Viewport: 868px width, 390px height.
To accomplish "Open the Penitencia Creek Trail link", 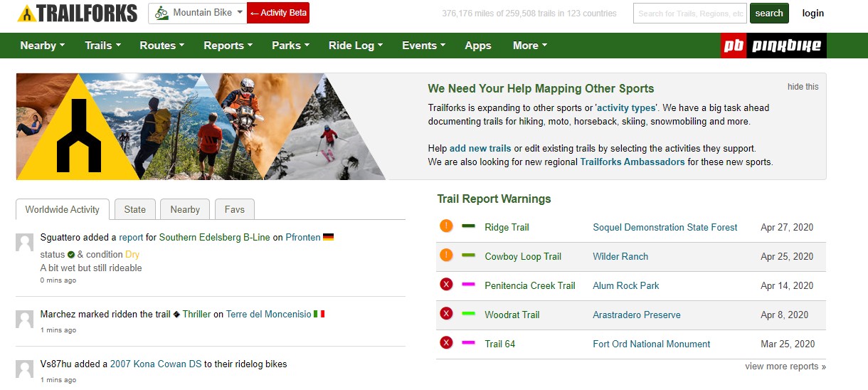I will [530, 286].
